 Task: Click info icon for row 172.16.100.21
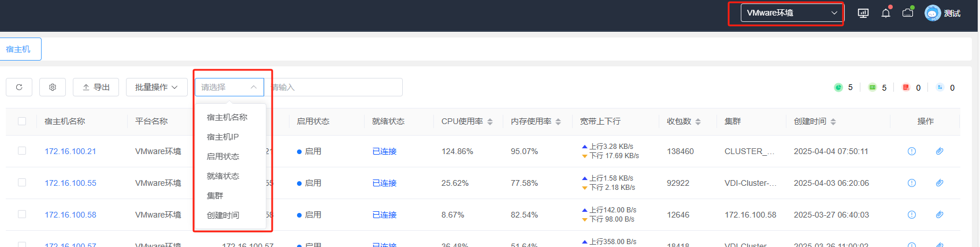click(x=912, y=151)
